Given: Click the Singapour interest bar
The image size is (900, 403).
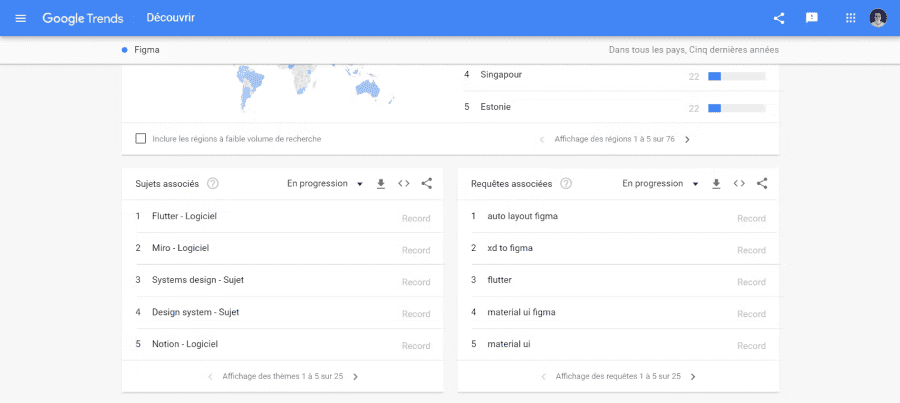Looking at the screenshot, I should click(737, 76).
